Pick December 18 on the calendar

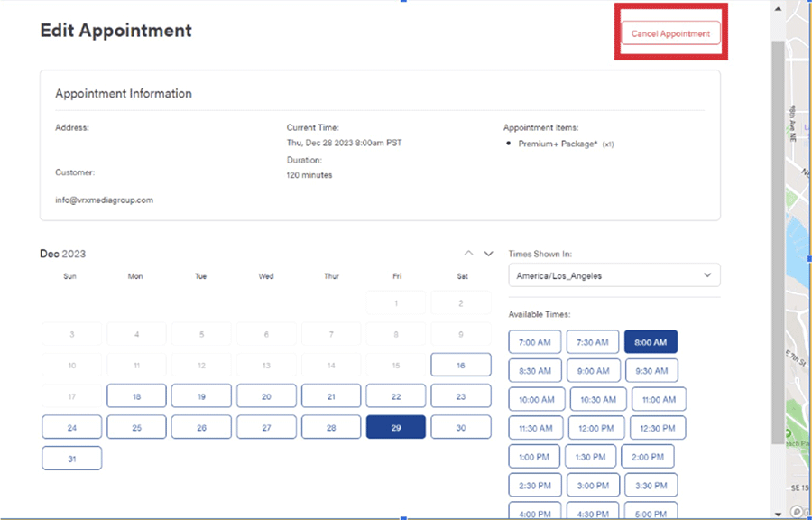coord(136,396)
